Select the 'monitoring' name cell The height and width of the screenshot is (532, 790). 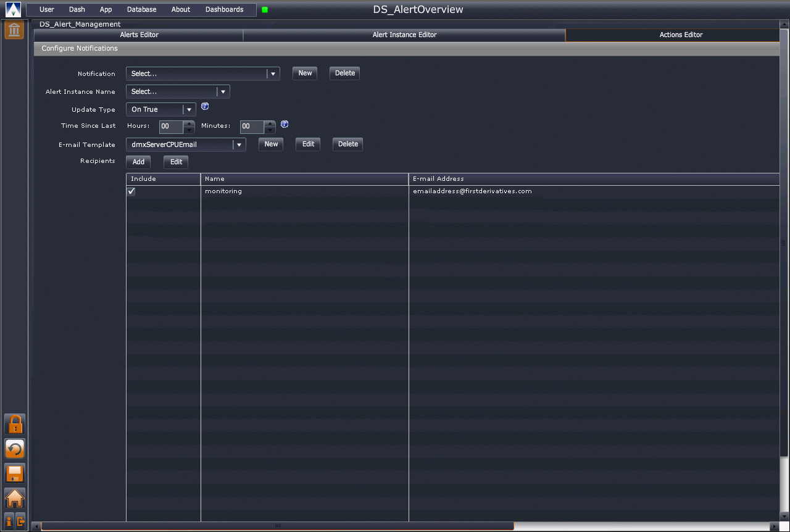pyautogui.click(x=305, y=191)
